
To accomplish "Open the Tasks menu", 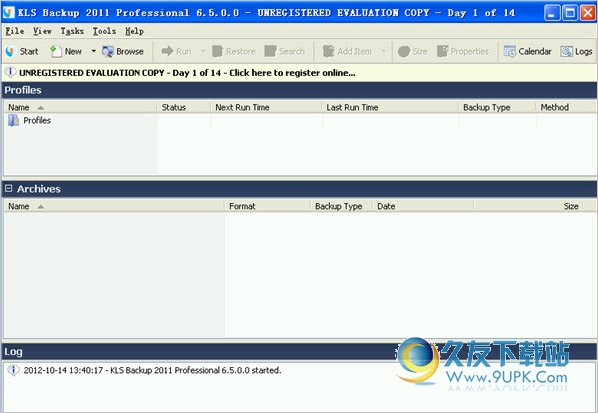I will point(72,31).
